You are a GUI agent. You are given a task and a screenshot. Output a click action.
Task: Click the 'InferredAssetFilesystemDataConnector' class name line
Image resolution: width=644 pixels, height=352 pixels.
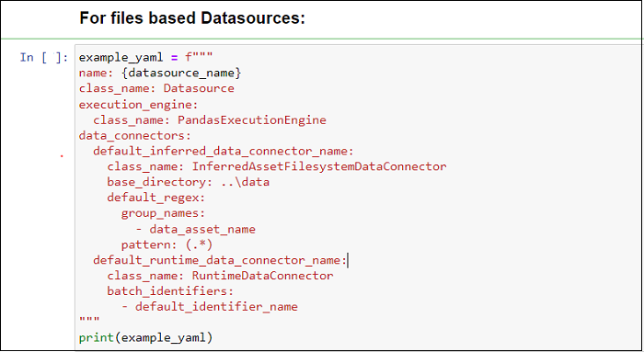[277, 166]
